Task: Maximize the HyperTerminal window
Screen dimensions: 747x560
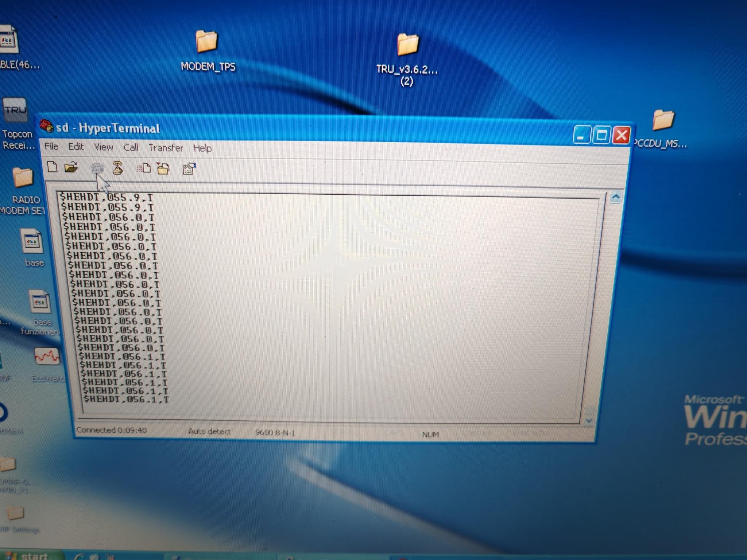Action: 601,136
